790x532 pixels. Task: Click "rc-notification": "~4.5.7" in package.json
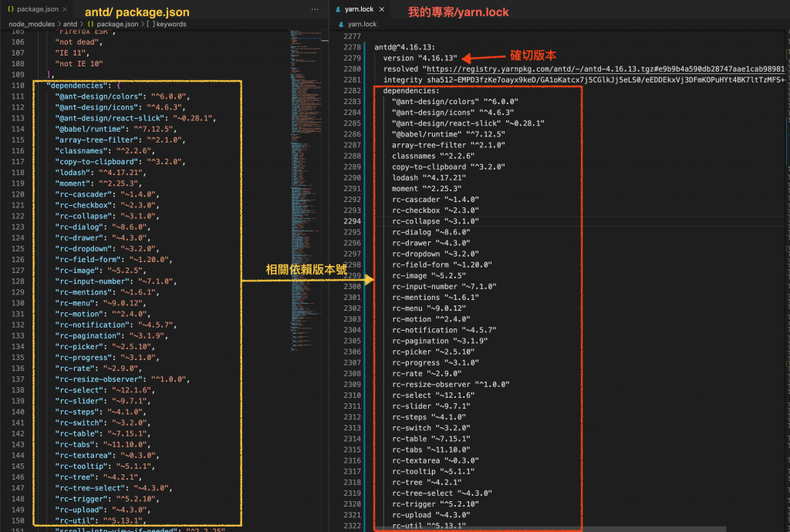point(116,325)
